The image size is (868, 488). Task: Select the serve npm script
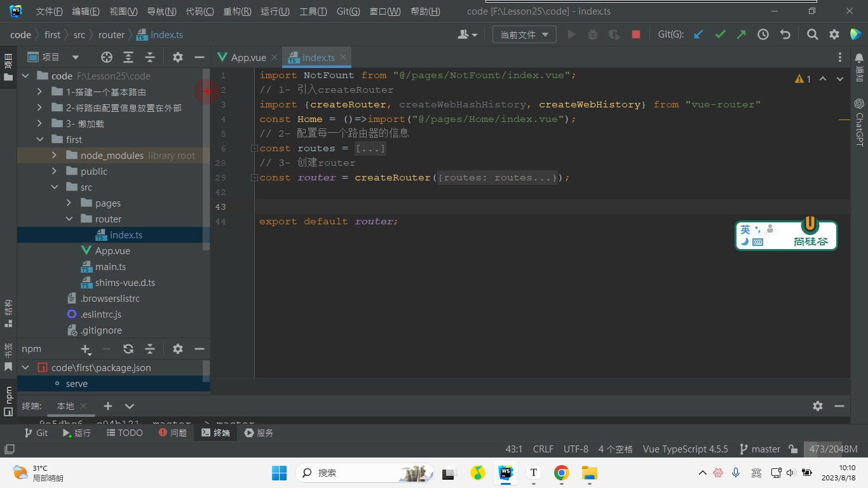tap(77, 384)
